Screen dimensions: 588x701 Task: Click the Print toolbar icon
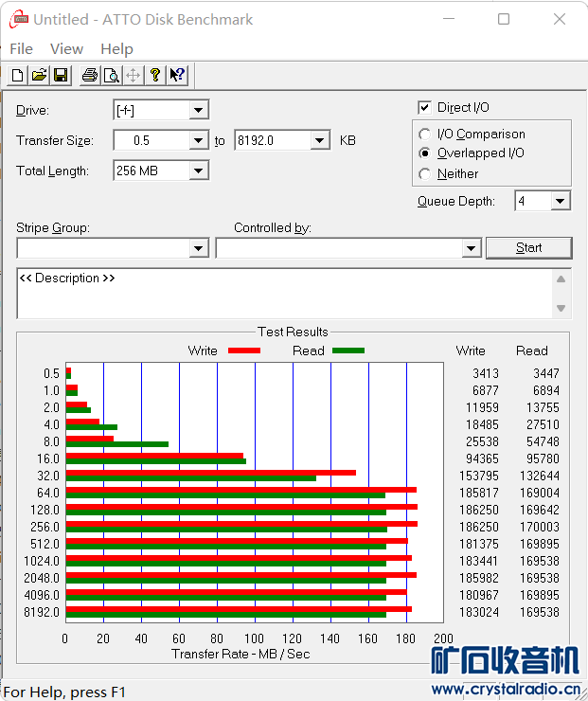coord(90,76)
